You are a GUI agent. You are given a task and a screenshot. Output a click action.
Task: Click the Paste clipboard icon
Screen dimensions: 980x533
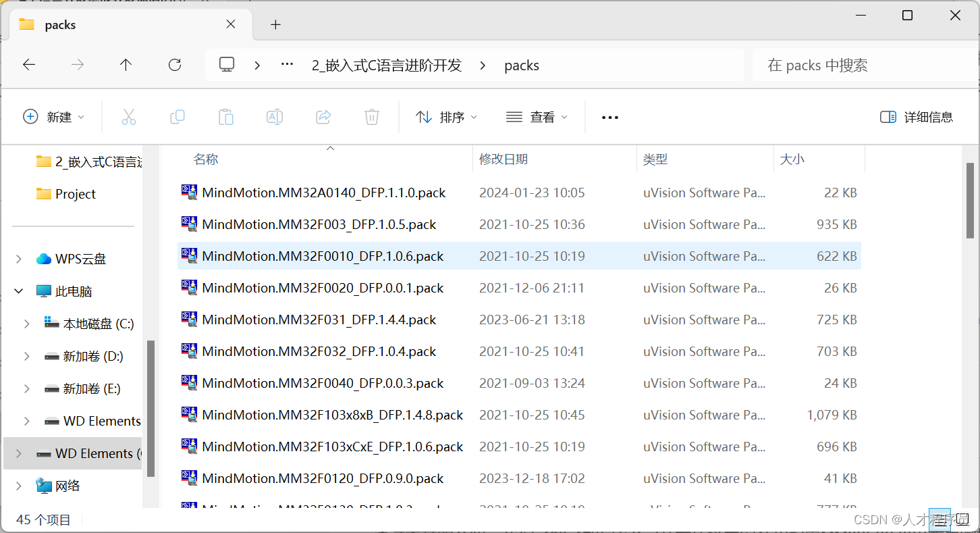pyautogui.click(x=226, y=117)
